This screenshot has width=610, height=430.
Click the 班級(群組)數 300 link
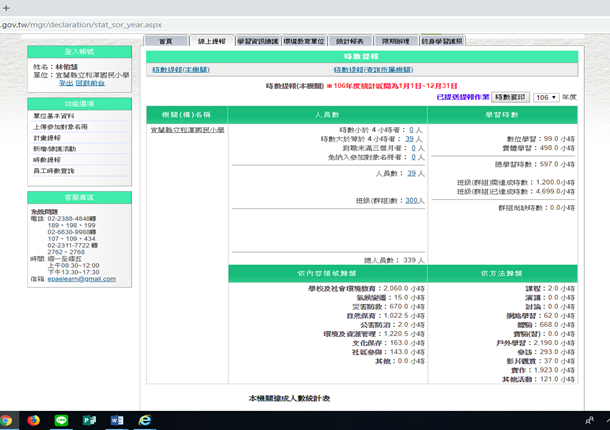click(x=411, y=201)
